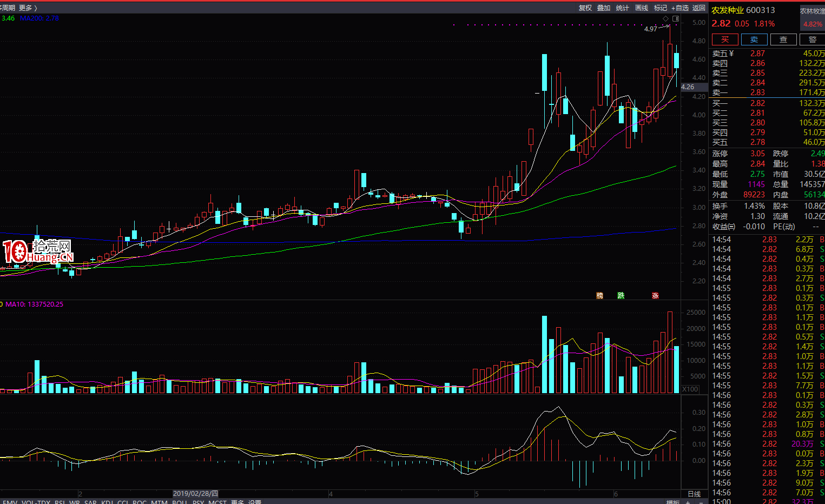Switch to the MCST indicator tab
Screen dimensions: 825x504
[x=217, y=502]
